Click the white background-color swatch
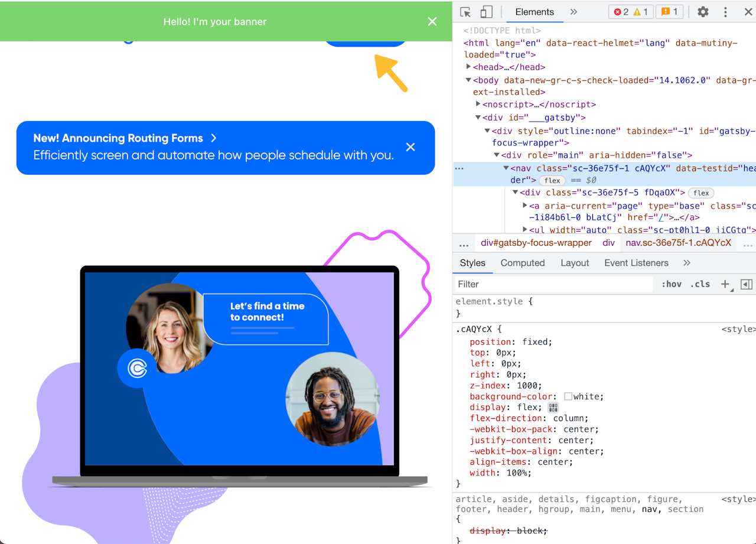This screenshot has width=756, height=544. (x=568, y=396)
